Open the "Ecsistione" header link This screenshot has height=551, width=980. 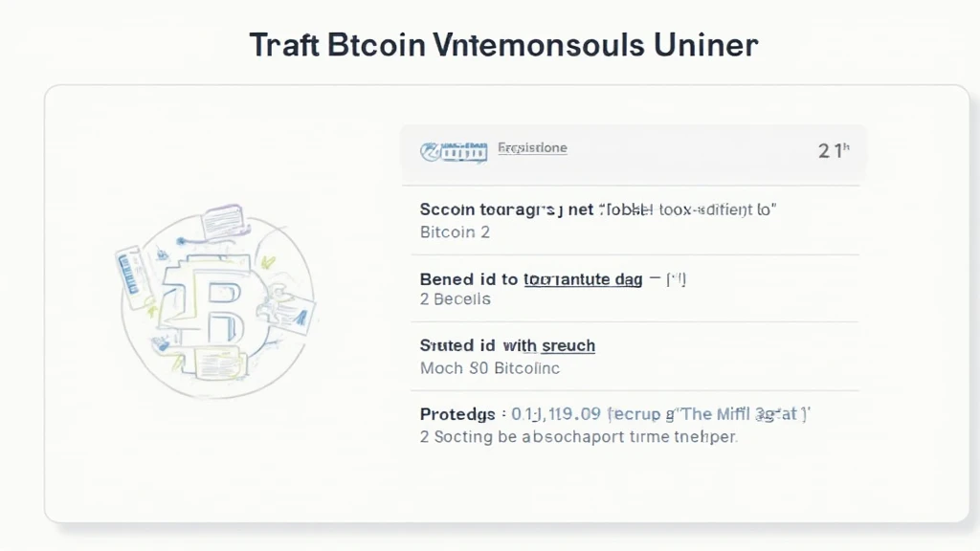[532, 148]
